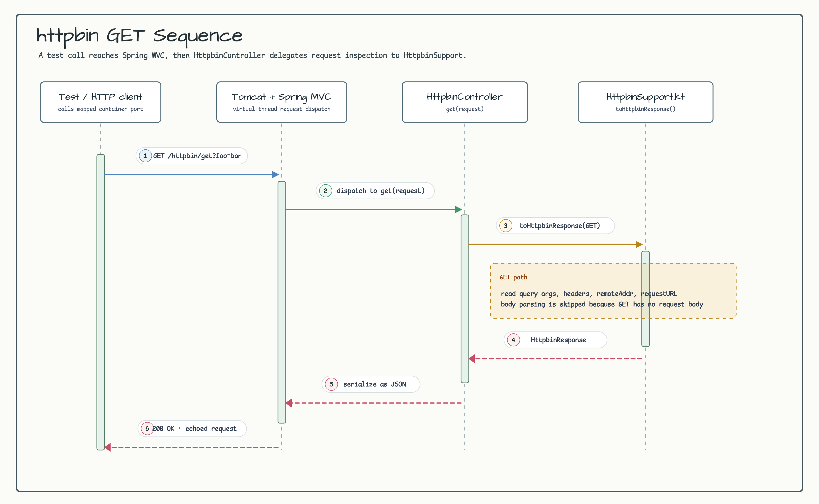Viewport: 819px width, 504px height.
Task: Click 'virtual-thread request dispatch' subtitle
Action: [x=282, y=109]
